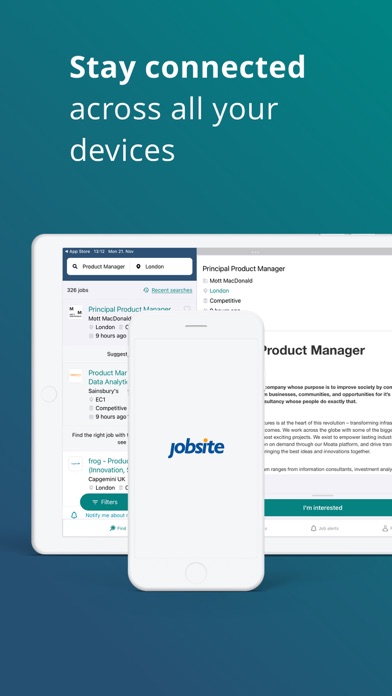Open Principal Product Manager listing in results list

point(130,309)
